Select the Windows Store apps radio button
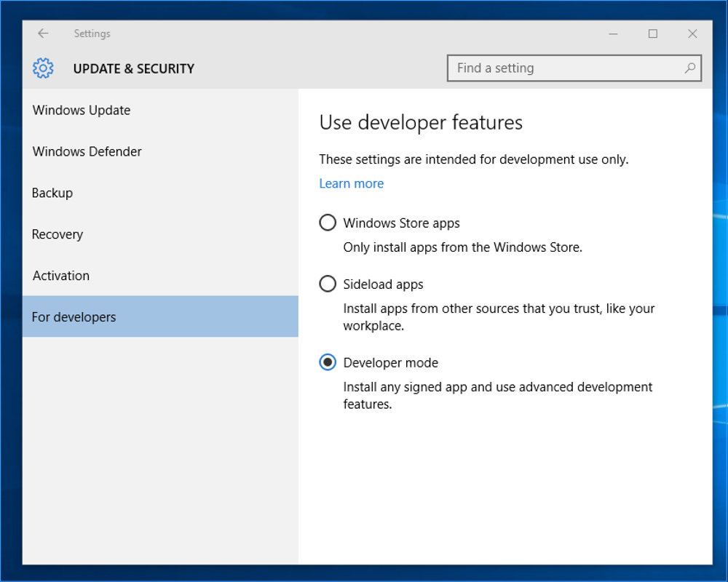Viewport: 728px width, 582px height. (x=328, y=223)
